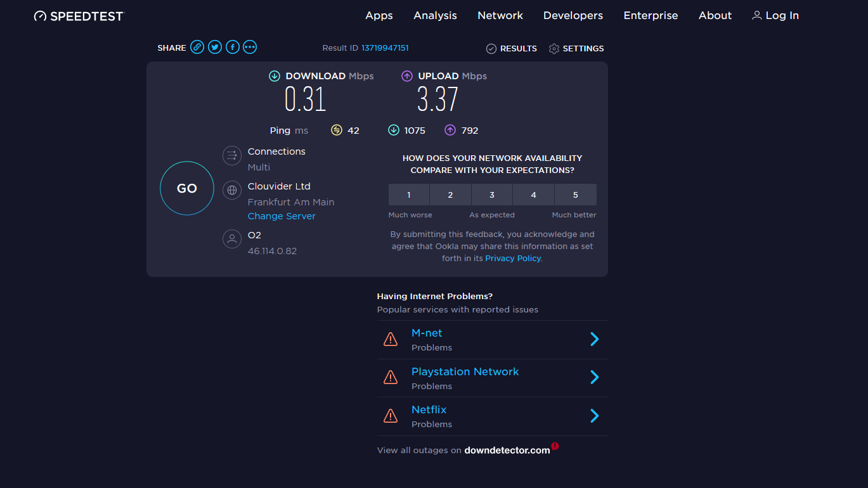868x488 pixels.
Task: Click the upload latency icon beside 792
Action: pyautogui.click(x=450, y=130)
